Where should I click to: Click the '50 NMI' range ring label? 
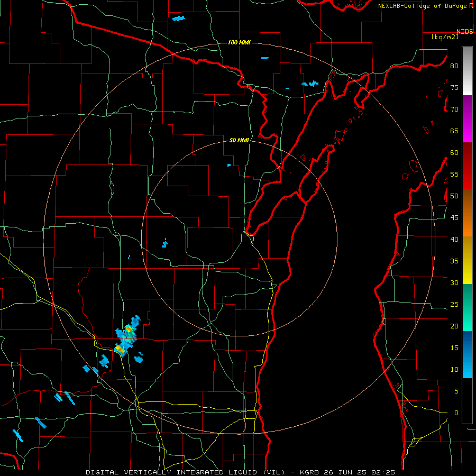[239, 140]
